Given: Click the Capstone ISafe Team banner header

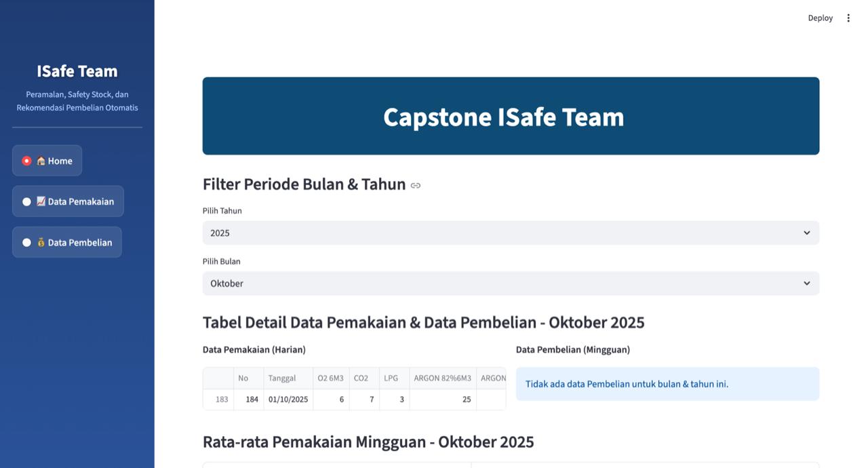Looking at the screenshot, I should tap(503, 116).
